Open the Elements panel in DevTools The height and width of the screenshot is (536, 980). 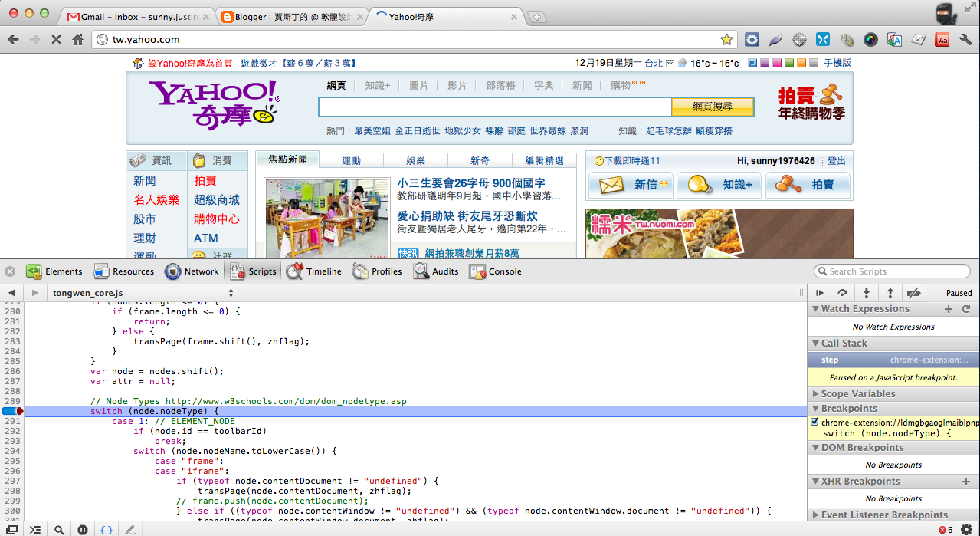[x=54, y=271]
